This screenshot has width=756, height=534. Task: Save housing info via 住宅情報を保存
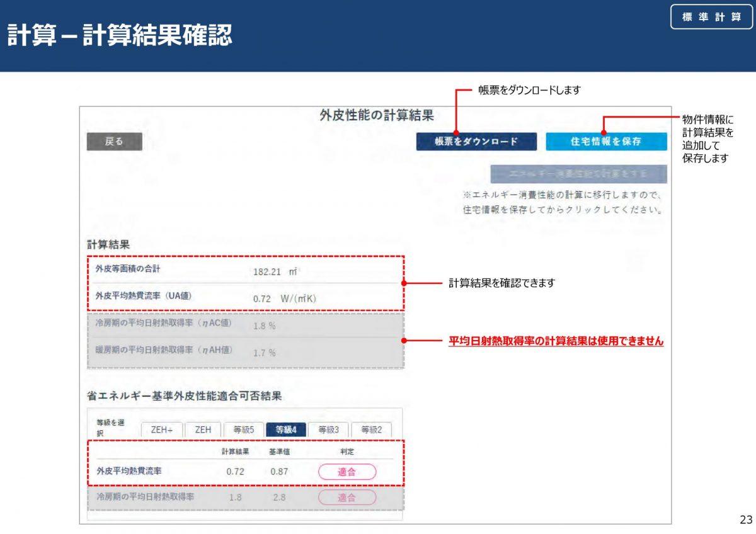(606, 142)
